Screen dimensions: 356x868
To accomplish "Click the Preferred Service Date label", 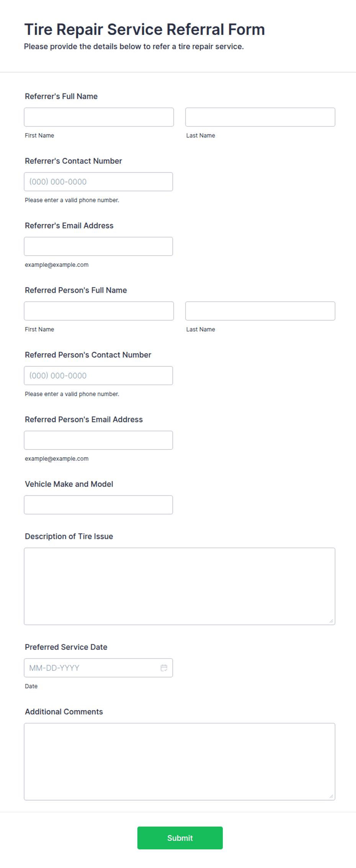I will point(66,647).
